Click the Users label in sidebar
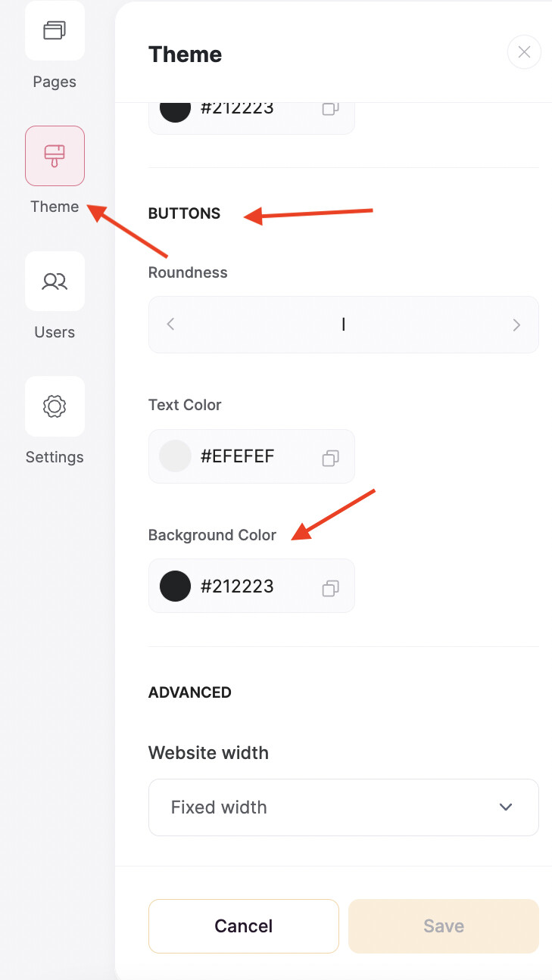552x980 pixels. (x=55, y=332)
